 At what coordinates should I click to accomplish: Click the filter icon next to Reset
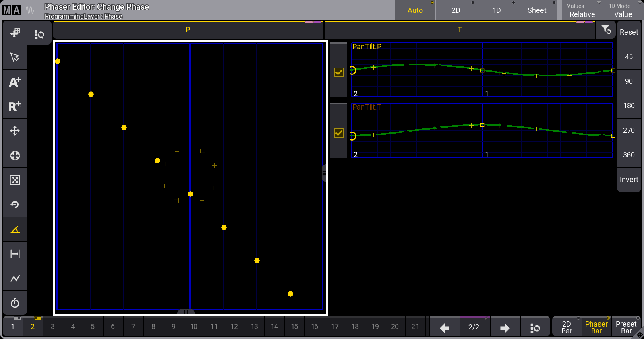[606, 30]
